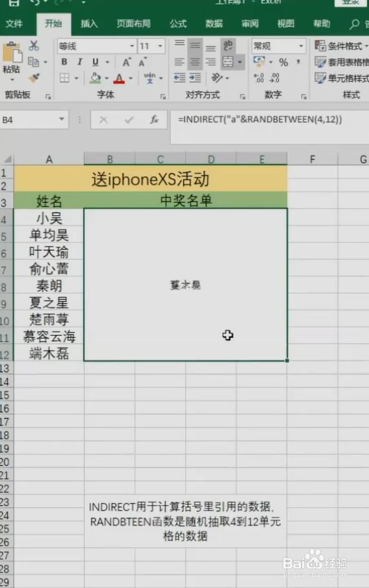The height and width of the screenshot is (588, 369).
Task: Align text left
Action: pos(179,61)
